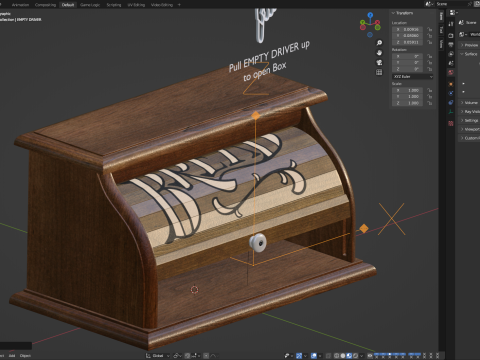Open the World properties tab icon
This screenshot has width=480, height=360.
click(451, 72)
